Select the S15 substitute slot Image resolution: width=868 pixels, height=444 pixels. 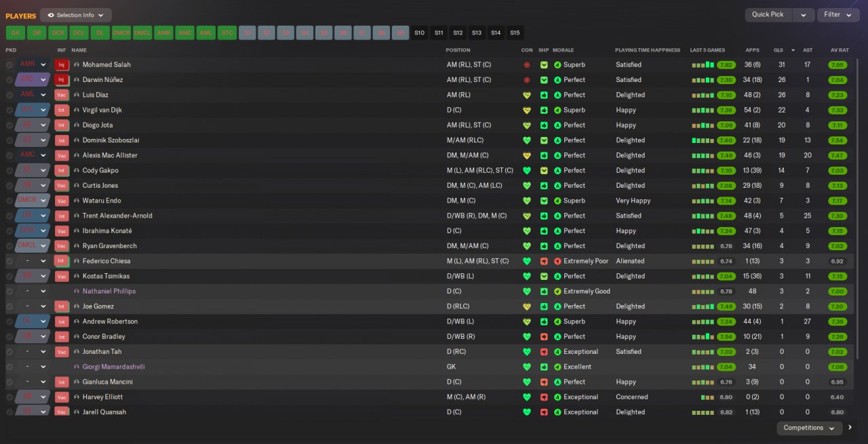515,33
